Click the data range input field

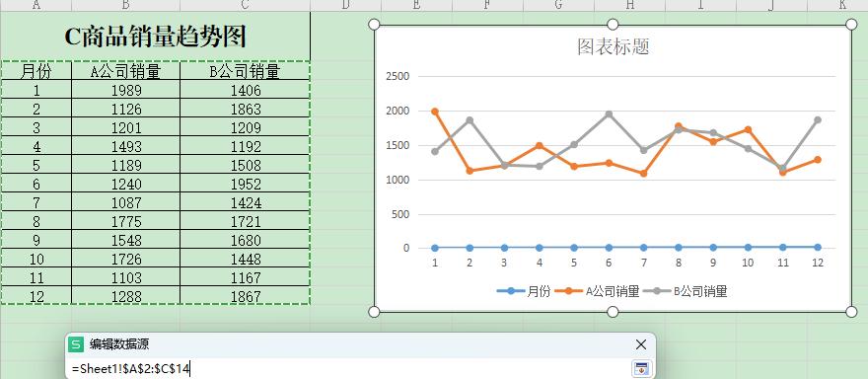click(350, 369)
